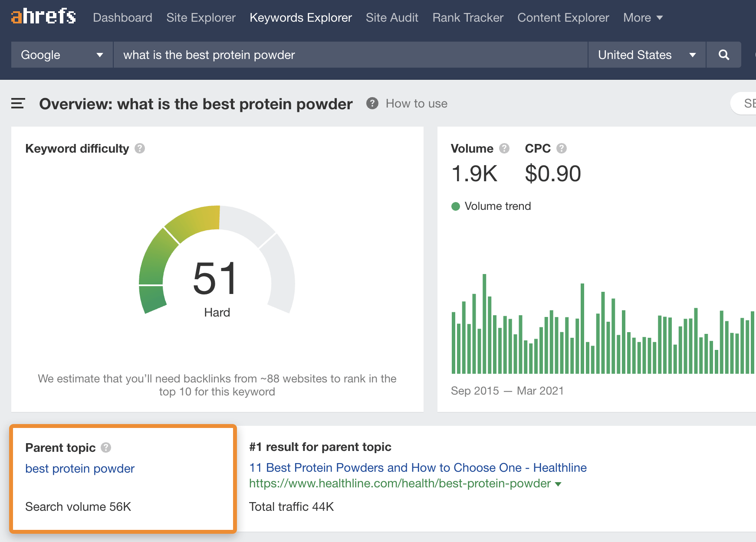Click the How to use question icon

372,103
